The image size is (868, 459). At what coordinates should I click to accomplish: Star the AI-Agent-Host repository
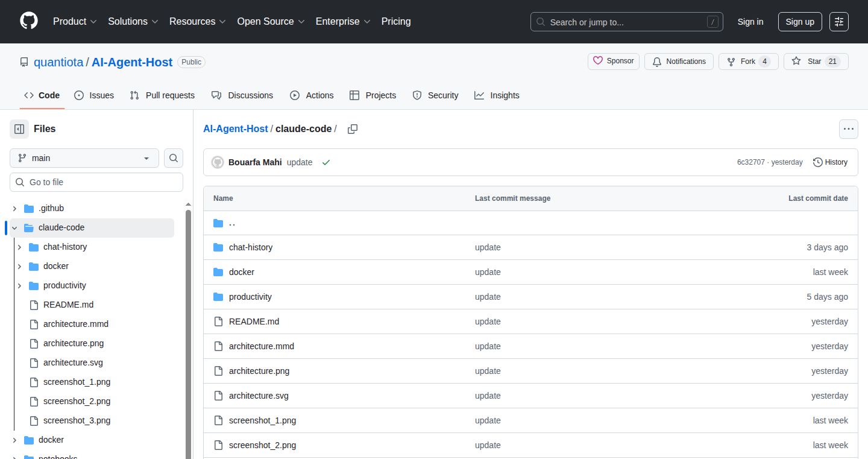[816, 62]
